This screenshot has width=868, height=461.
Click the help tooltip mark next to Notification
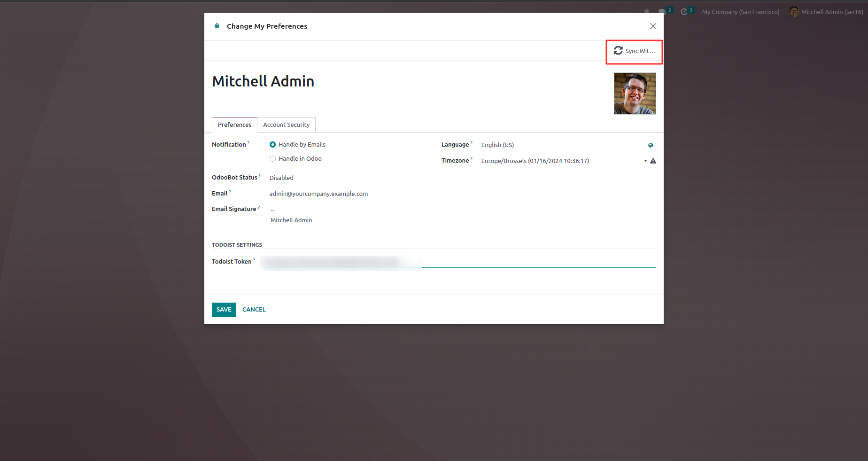pos(248,143)
